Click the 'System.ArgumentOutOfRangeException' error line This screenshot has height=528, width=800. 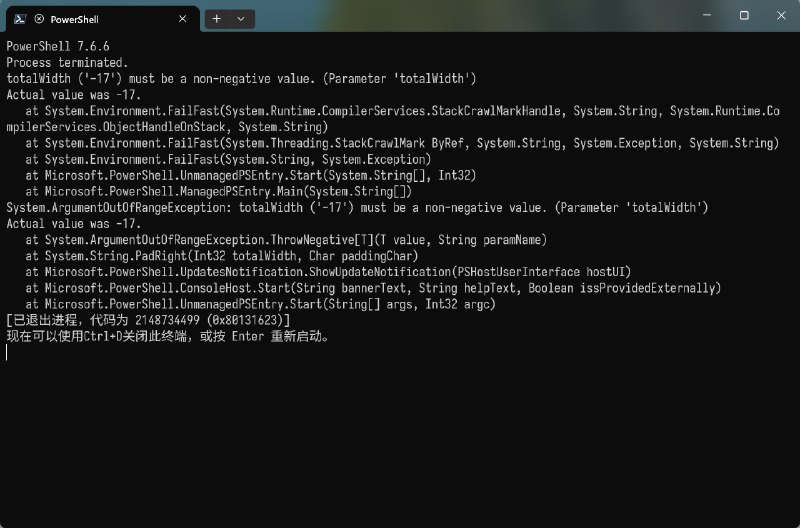[357, 208]
